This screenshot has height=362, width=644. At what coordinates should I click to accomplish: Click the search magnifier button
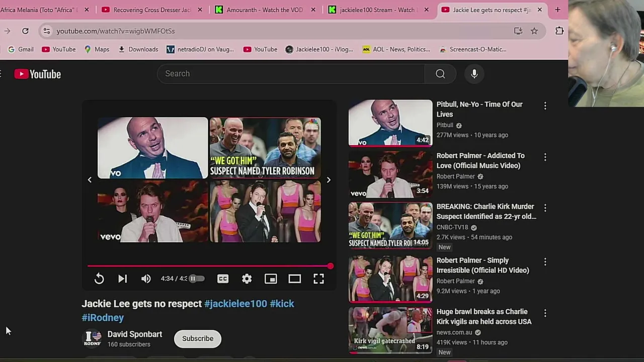pyautogui.click(x=440, y=74)
